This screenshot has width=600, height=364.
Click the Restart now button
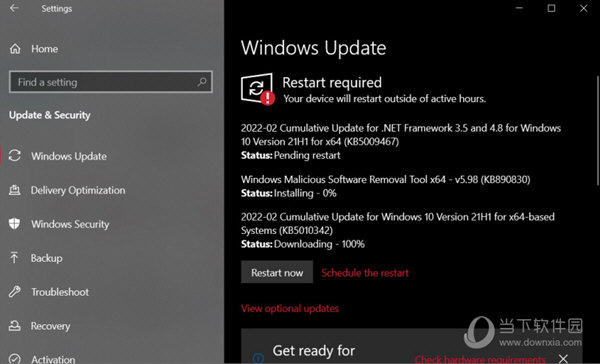click(277, 272)
